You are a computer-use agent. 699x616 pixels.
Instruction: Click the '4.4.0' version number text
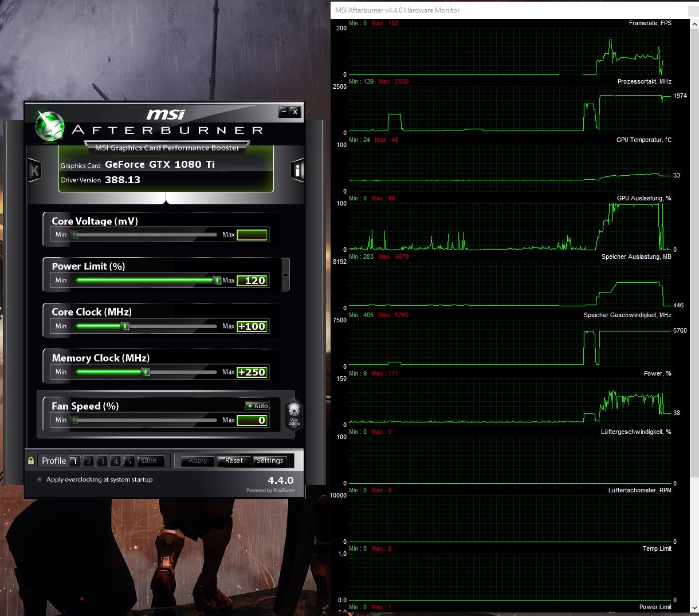tap(281, 480)
